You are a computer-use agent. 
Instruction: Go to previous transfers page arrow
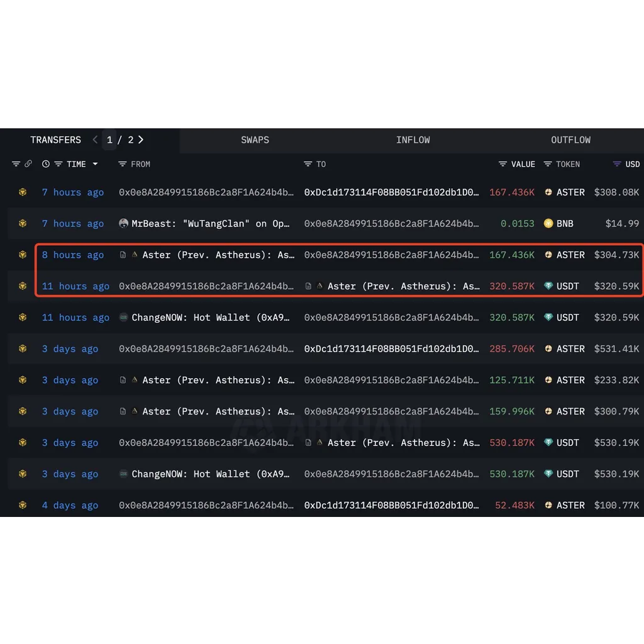click(x=96, y=140)
